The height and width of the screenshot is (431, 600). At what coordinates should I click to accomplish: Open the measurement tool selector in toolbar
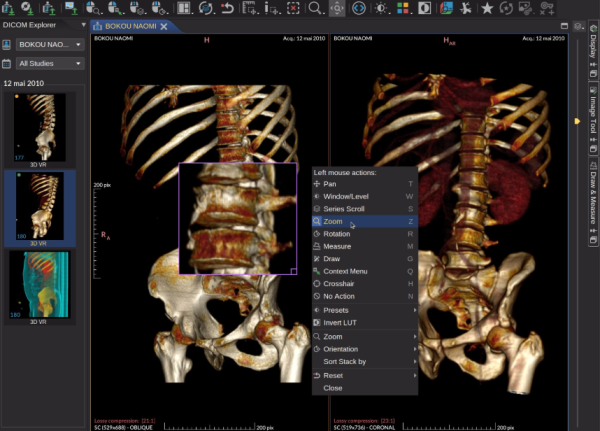click(x=251, y=8)
